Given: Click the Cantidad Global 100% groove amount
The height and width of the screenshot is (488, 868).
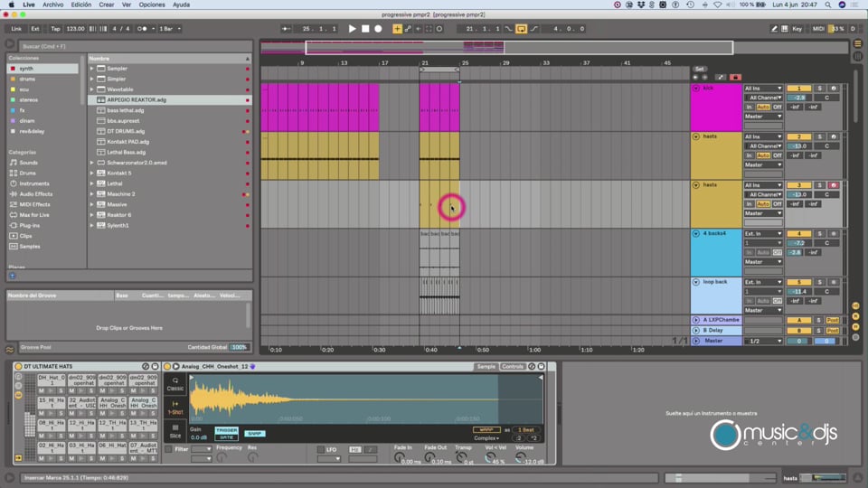Looking at the screenshot, I should pos(239,347).
